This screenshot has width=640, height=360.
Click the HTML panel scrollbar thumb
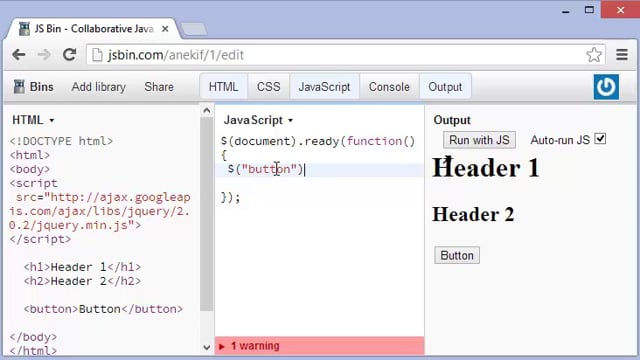click(x=207, y=214)
